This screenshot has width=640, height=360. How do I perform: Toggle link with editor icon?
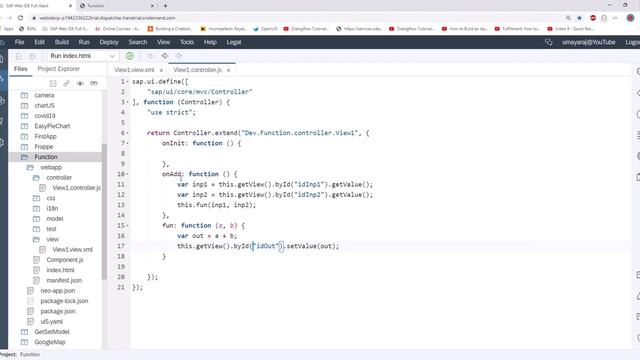click(67, 83)
